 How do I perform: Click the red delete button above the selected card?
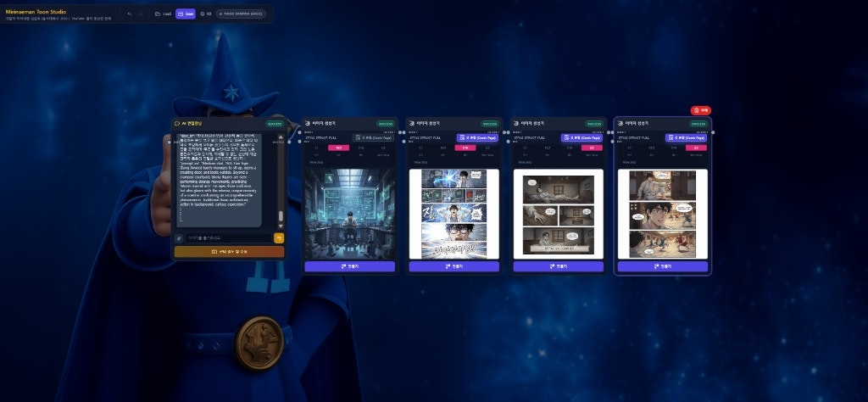pos(701,110)
